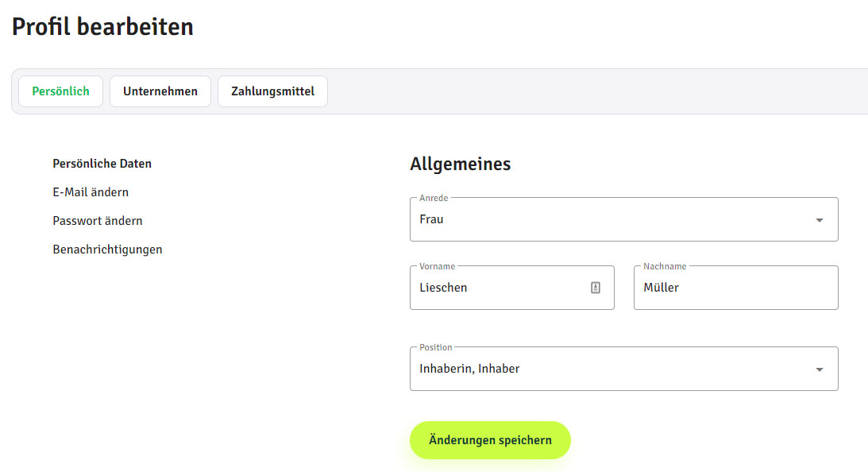
Task: Click the 'Inhaberin, Inhaber' selected value
Action: pos(469,369)
